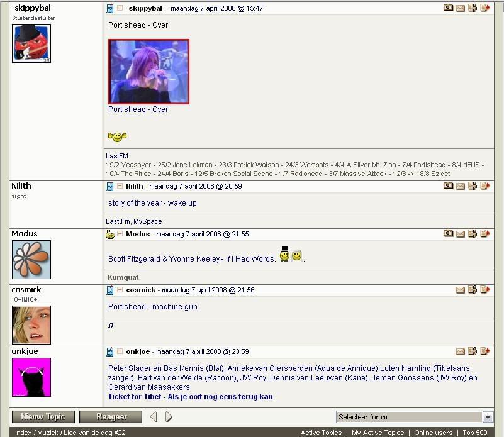Select text 'story of the year - wake up'
504x437 pixels.
[152, 203]
